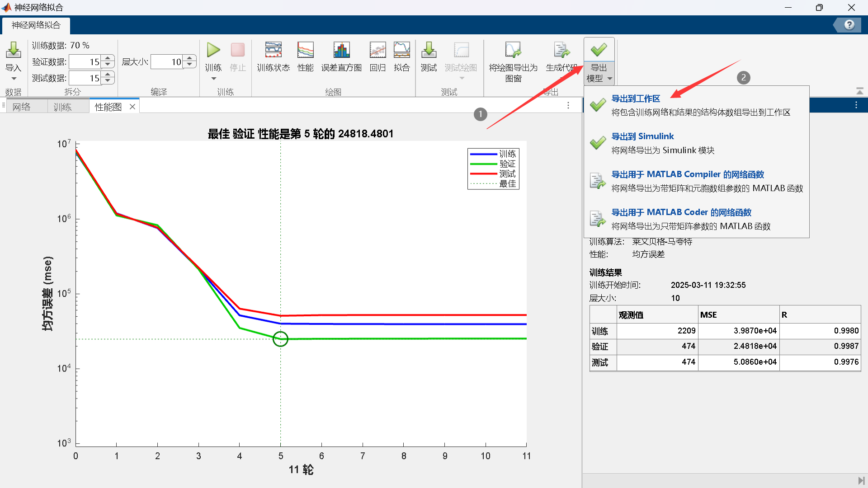868x488 pixels.
Task: Open the Training State plot
Action: (273, 51)
